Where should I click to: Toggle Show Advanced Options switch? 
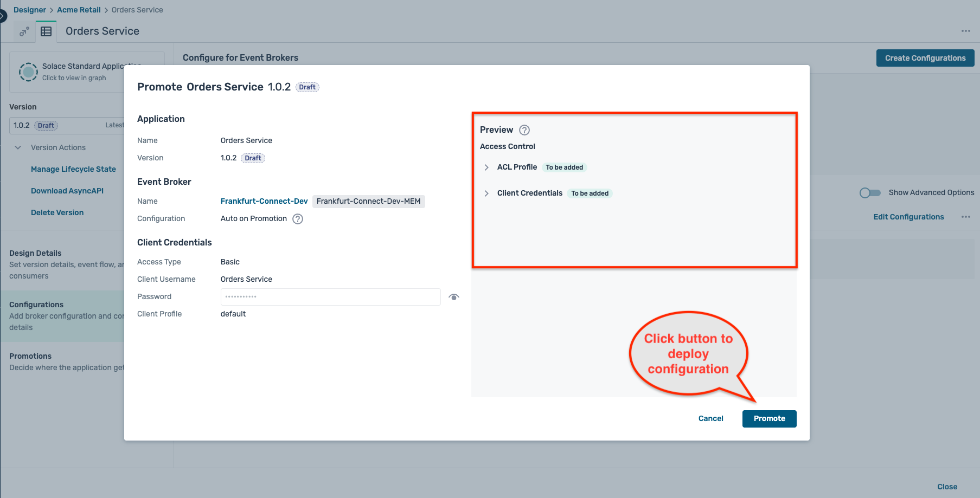pos(870,193)
